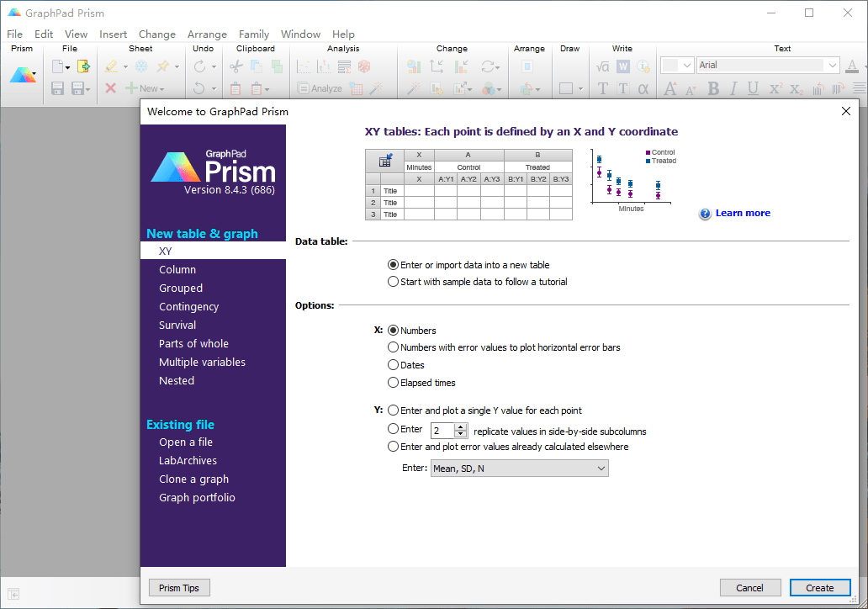Click the pushpin sheet icon

pos(163,66)
